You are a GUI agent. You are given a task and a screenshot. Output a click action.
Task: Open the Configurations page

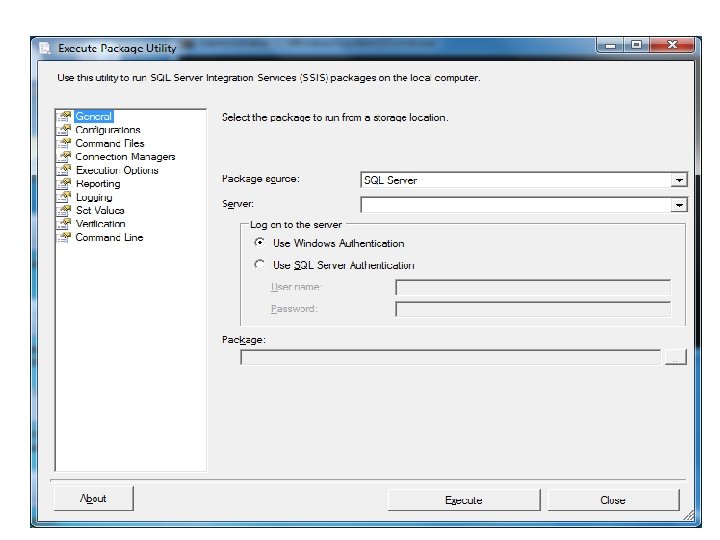coord(108,130)
